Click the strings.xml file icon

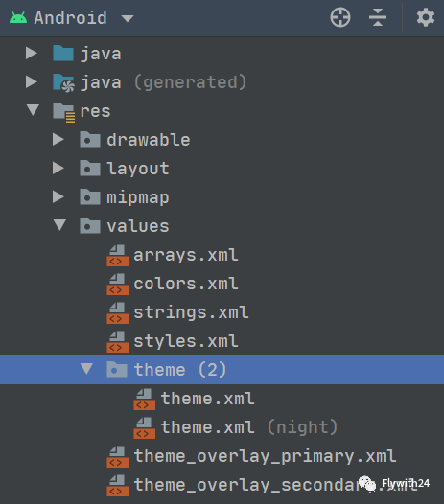pyautogui.click(x=117, y=312)
